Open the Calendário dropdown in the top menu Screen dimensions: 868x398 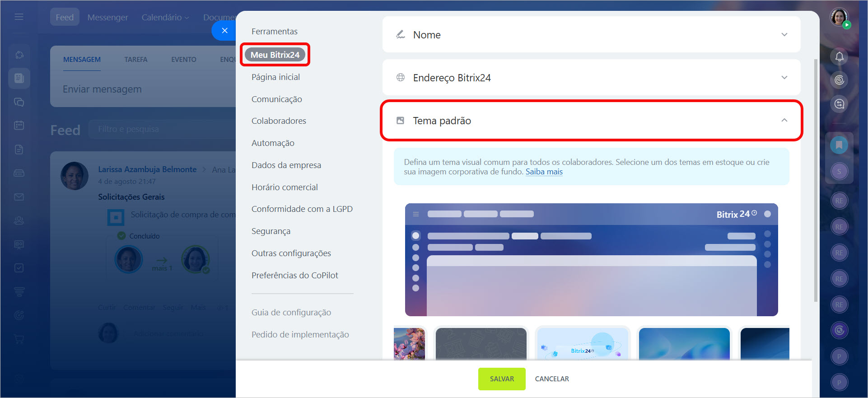[165, 17]
